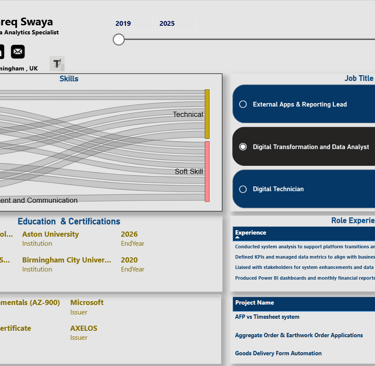The image size is (375, 366).
Task: Click the T logo icon near the location
Action: click(x=57, y=63)
